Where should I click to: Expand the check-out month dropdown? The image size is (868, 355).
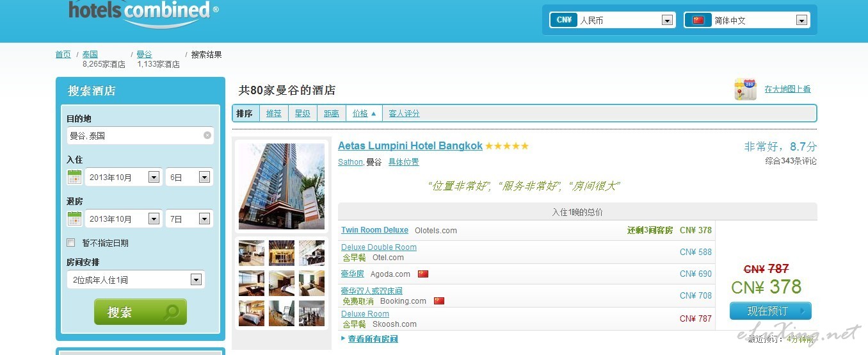(x=123, y=219)
